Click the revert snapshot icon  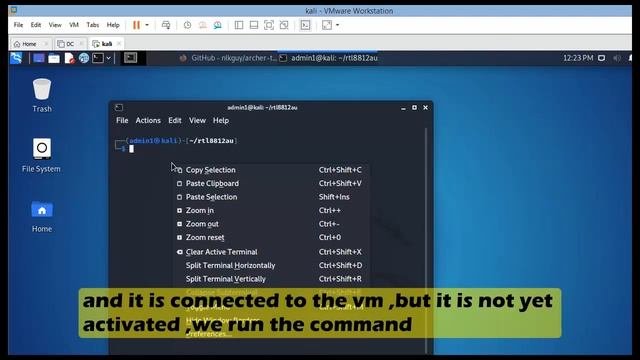click(202, 25)
